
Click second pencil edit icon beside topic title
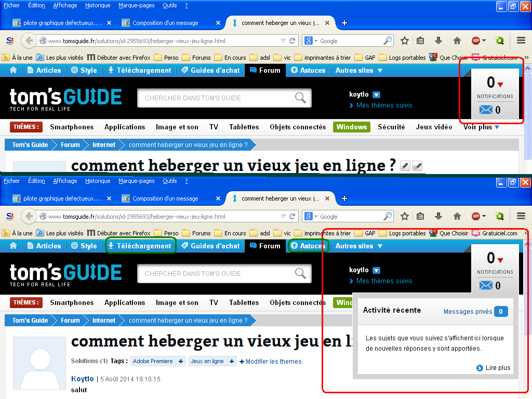coord(417,166)
